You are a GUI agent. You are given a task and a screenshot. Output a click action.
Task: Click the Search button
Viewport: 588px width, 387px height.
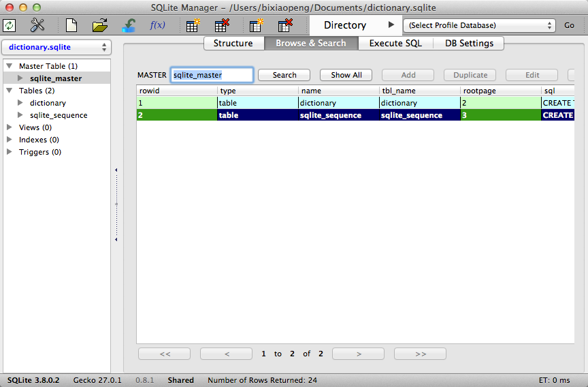coord(284,75)
